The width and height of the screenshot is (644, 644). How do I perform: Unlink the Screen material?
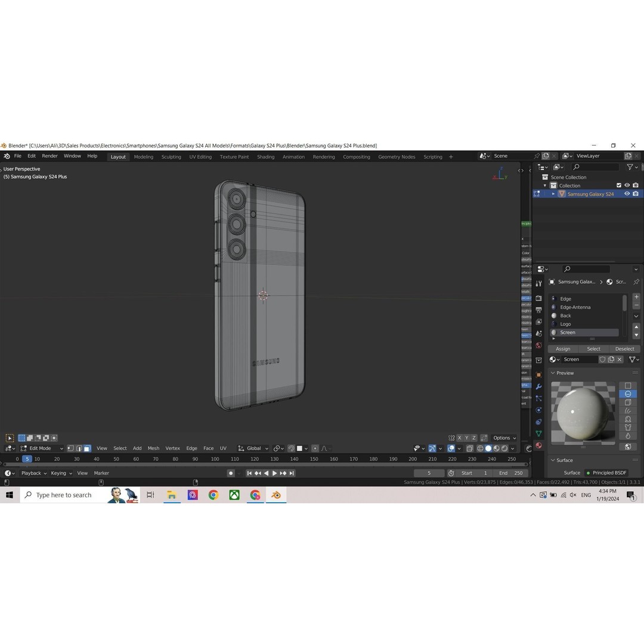pyautogui.click(x=620, y=360)
